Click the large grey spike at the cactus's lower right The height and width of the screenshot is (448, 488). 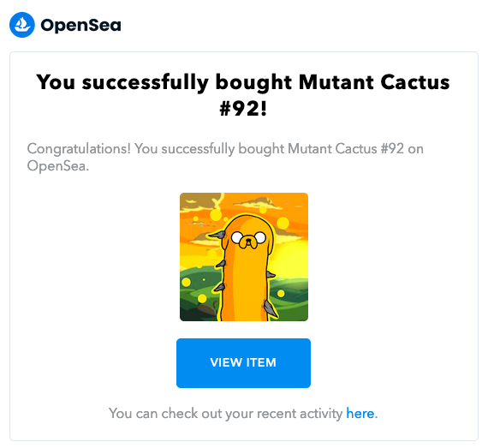[270, 307]
